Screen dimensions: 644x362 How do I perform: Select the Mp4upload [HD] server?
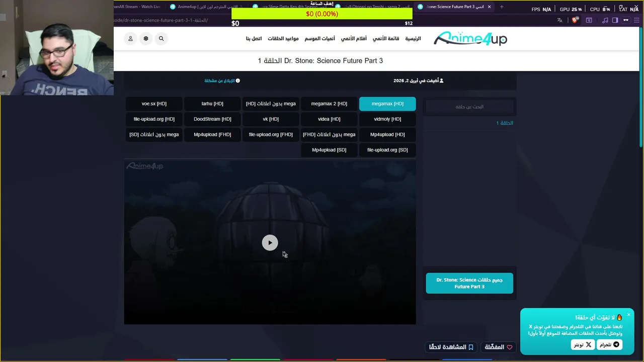click(x=387, y=134)
